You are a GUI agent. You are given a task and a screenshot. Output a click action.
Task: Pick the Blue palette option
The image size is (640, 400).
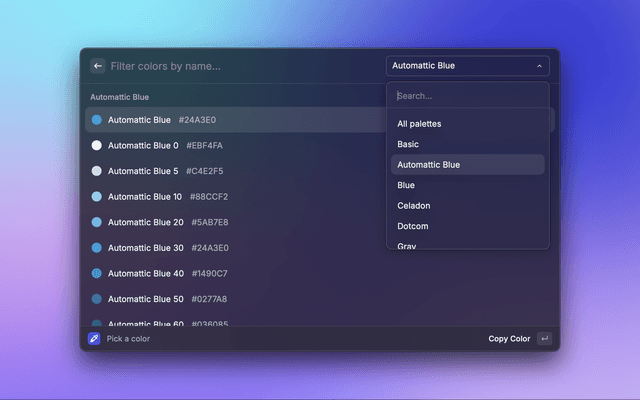[406, 185]
